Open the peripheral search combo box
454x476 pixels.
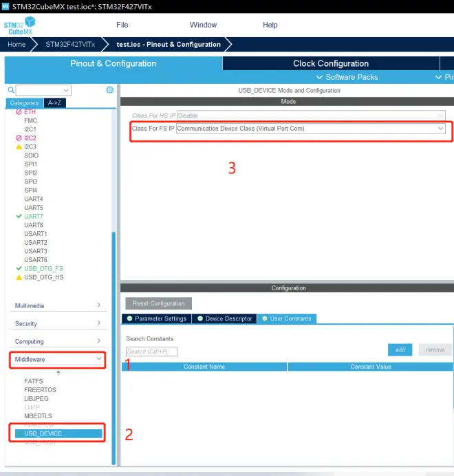pos(43,90)
